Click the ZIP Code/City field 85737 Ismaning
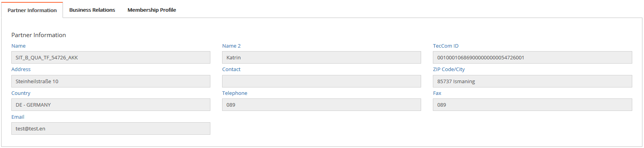Image resolution: width=644 pixels, height=148 pixels. click(x=532, y=81)
